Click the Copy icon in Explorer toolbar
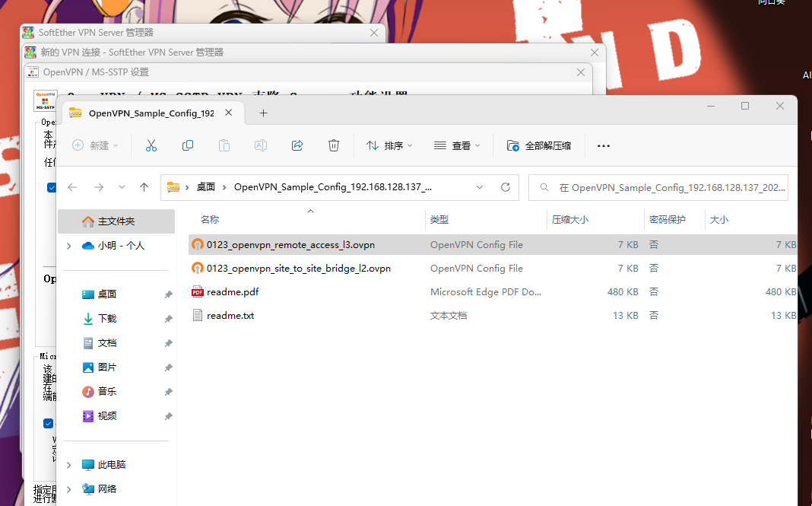Viewport: 812px width, 506px height. pos(188,145)
